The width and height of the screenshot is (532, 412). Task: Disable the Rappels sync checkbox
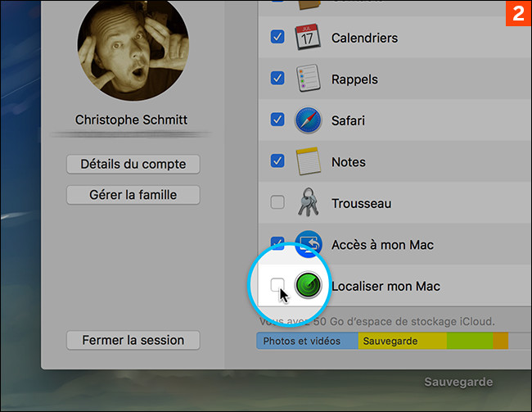click(x=277, y=79)
